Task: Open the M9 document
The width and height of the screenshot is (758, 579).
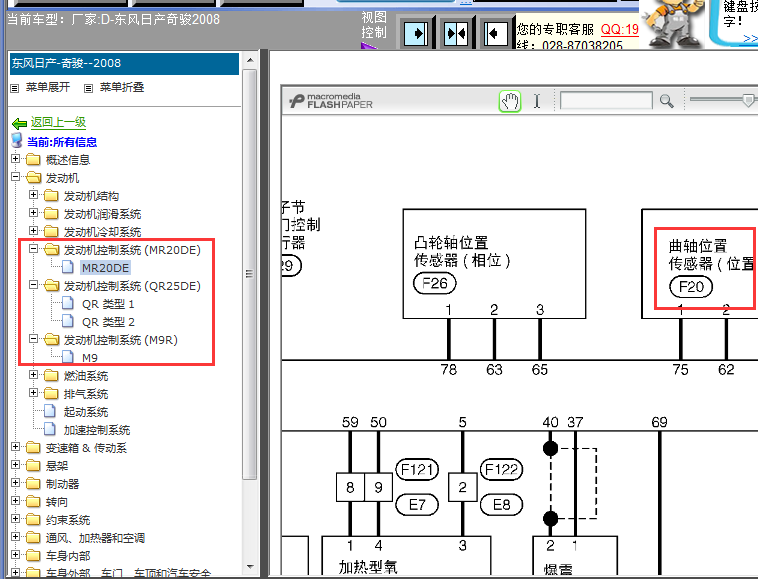Action: (90, 358)
